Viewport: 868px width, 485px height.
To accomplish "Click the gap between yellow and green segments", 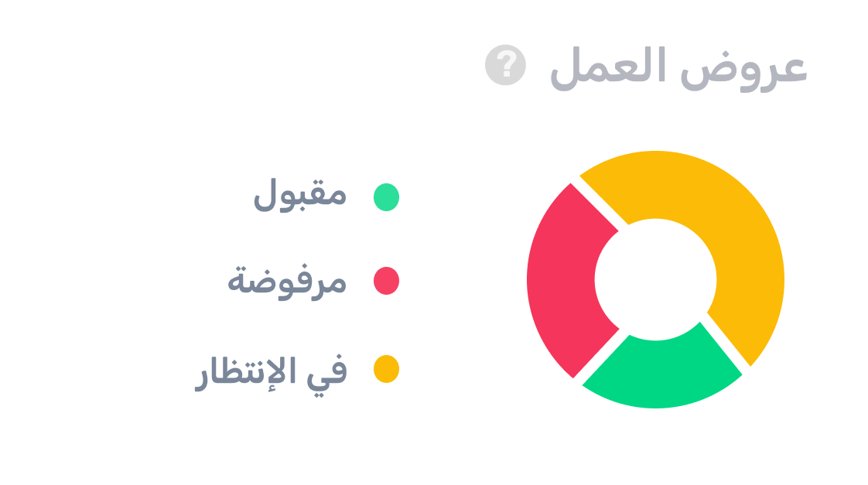I will pyautogui.click(x=726, y=342).
